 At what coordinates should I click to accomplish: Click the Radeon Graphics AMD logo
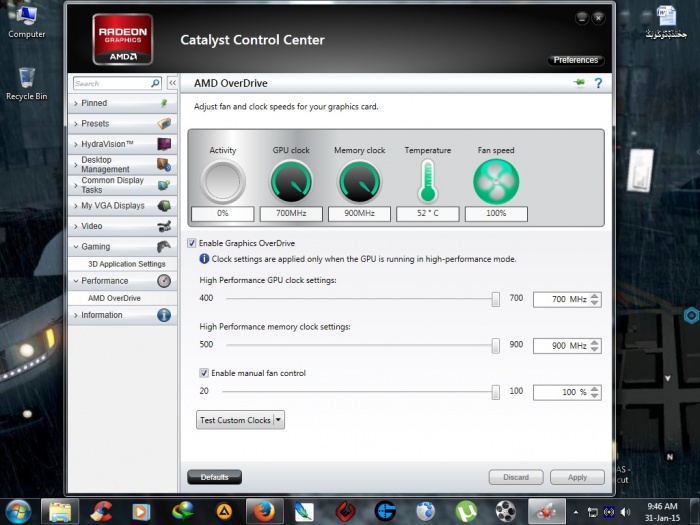(x=123, y=39)
